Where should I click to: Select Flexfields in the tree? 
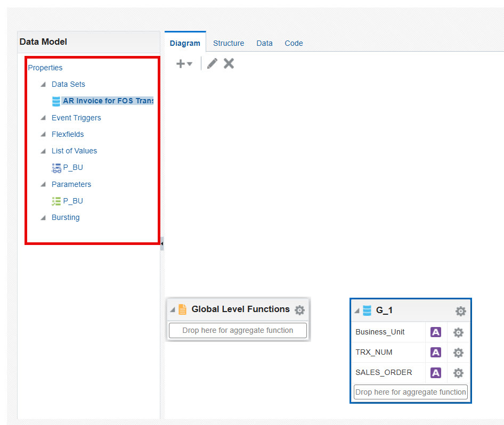tap(68, 134)
